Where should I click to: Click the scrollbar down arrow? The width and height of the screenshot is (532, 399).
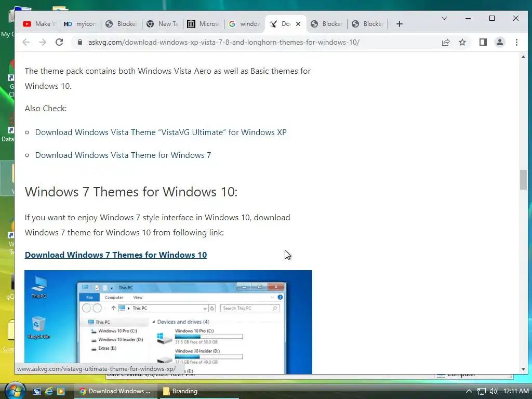coord(523,369)
